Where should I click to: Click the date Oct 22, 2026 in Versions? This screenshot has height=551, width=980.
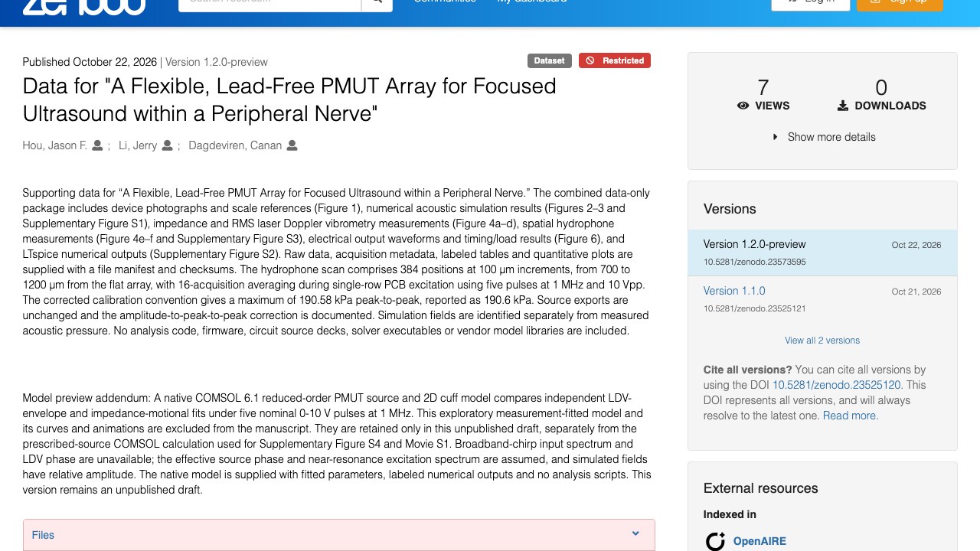[916, 245]
